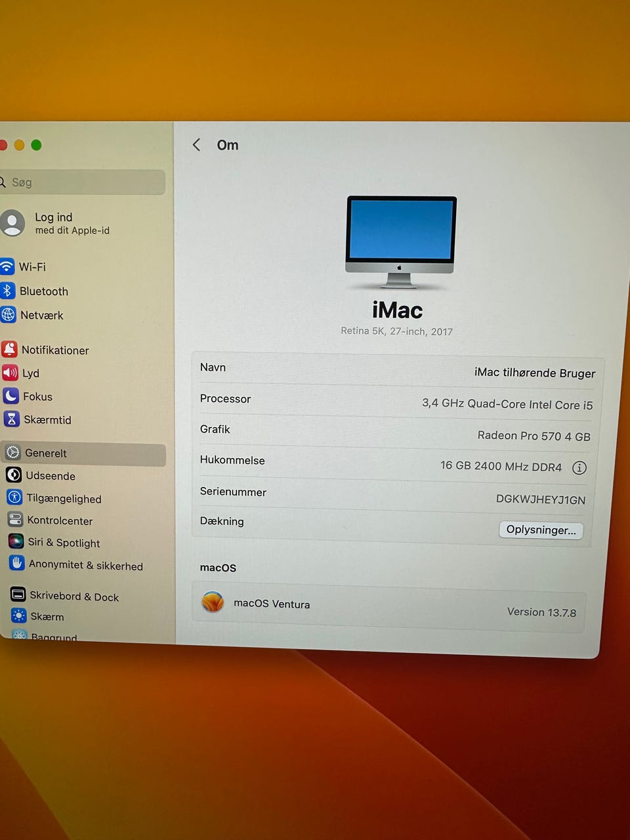This screenshot has height=840, width=630.
Task: Select Generelt in the sidebar
Action: pos(83,453)
